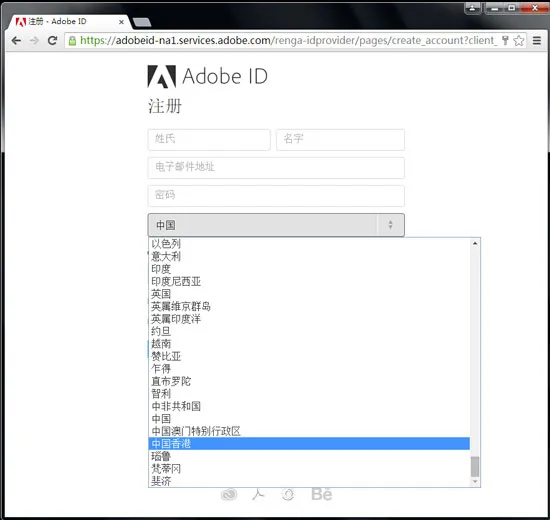Select 瑙鲁 from the country list
Viewport: 550px width, 520px height.
[x=309, y=456]
